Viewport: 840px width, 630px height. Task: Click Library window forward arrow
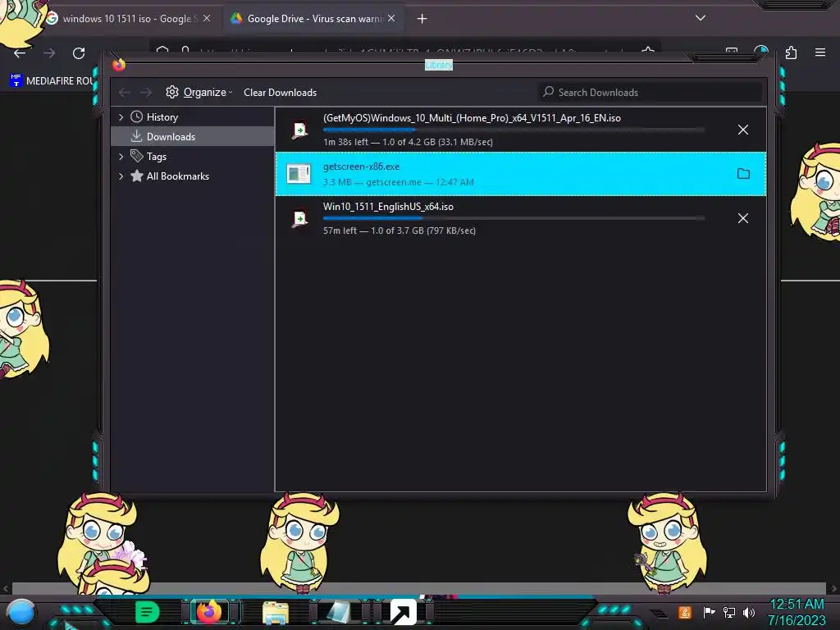(146, 93)
